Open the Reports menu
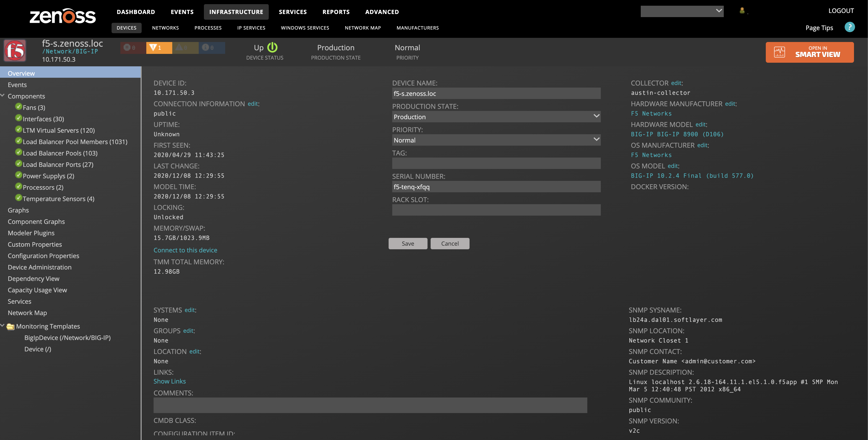Image resolution: width=868 pixels, height=440 pixels. (x=336, y=12)
